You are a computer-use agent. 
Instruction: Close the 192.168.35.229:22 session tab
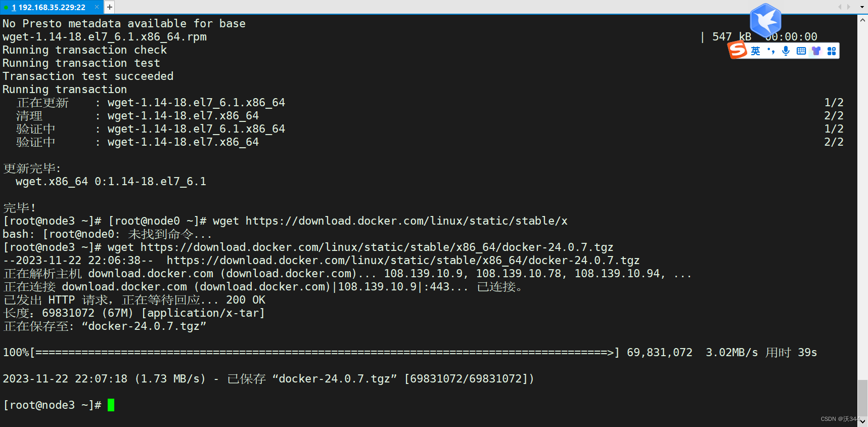tap(97, 7)
